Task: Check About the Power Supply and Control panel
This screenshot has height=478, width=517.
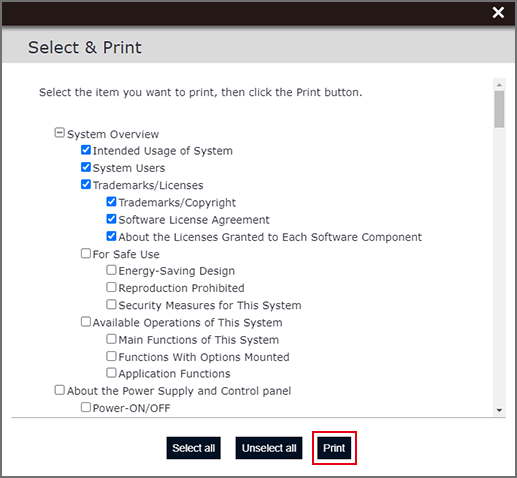Action: [x=59, y=390]
